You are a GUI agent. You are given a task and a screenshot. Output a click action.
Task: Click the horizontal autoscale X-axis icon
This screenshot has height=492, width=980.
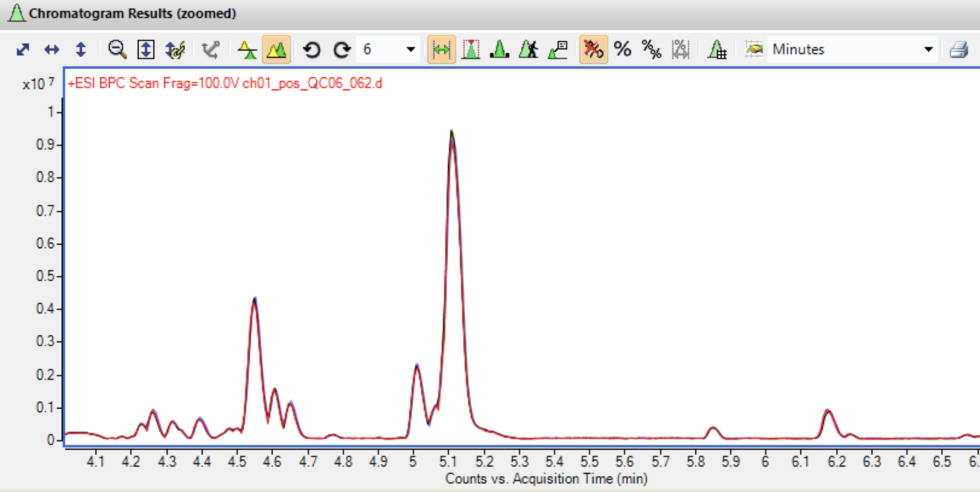pos(52,49)
